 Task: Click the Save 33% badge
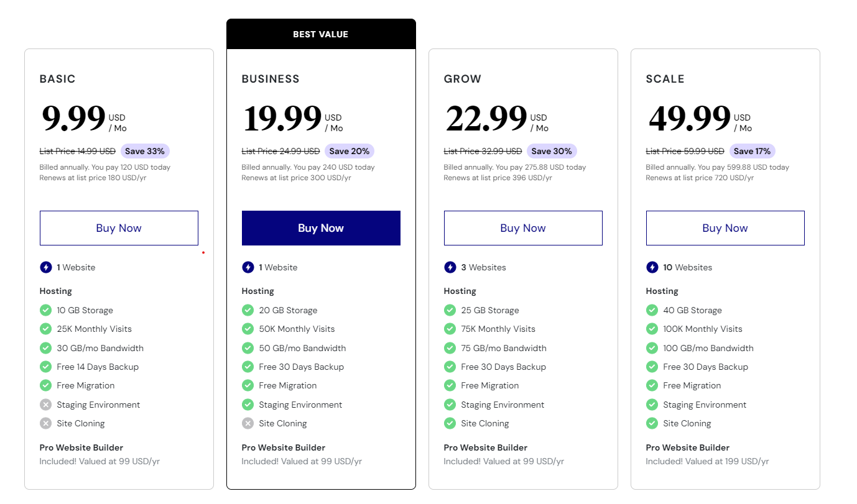click(145, 151)
